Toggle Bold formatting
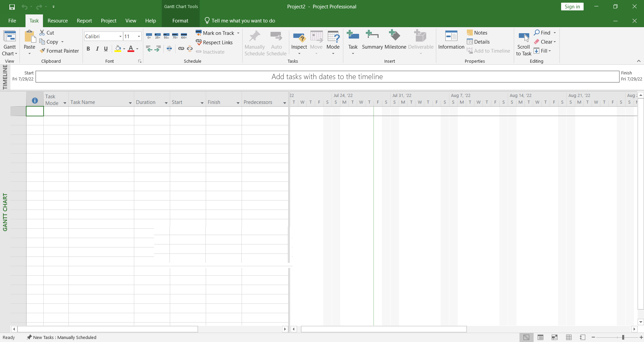 pos(88,49)
